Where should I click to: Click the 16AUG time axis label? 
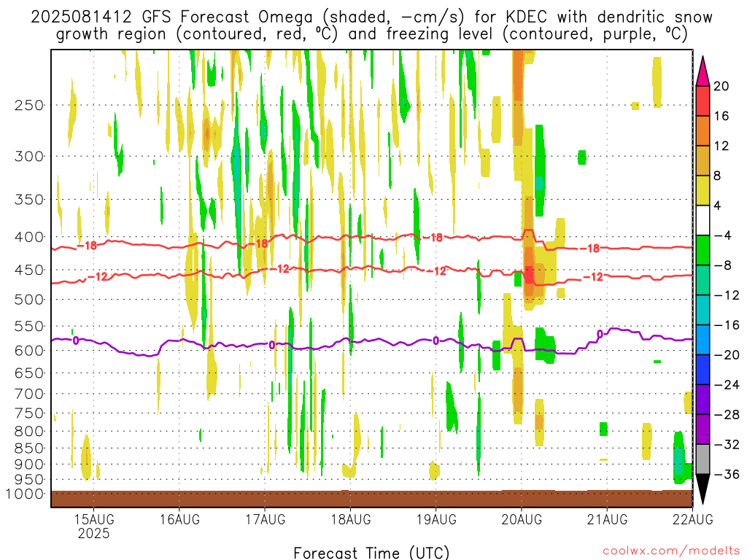pos(179,519)
